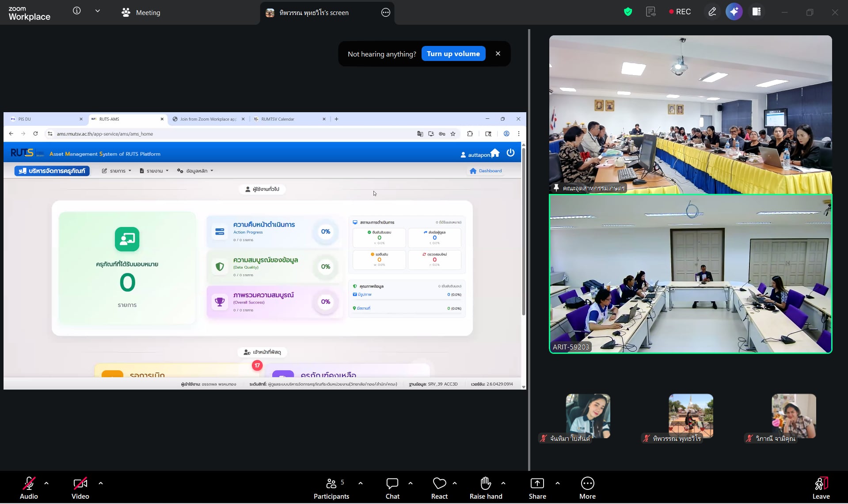Screen dimensions: 848x504
Task: Click the Turn up volume button
Action: click(453, 54)
